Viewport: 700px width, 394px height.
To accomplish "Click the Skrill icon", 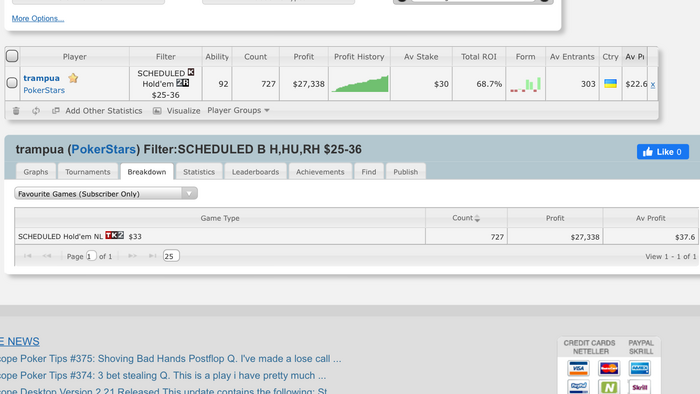I will pyautogui.click(x=639, y=387).
